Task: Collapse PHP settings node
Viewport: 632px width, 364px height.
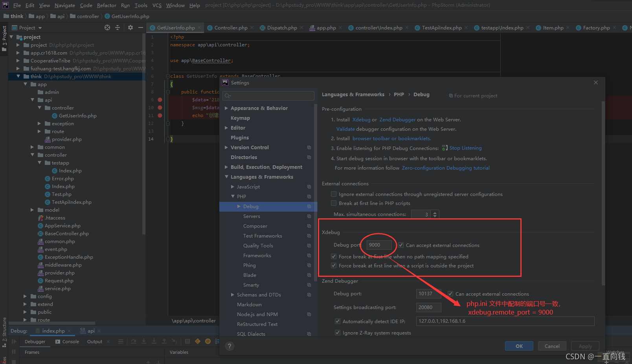Action: click(x=233, y=196)
